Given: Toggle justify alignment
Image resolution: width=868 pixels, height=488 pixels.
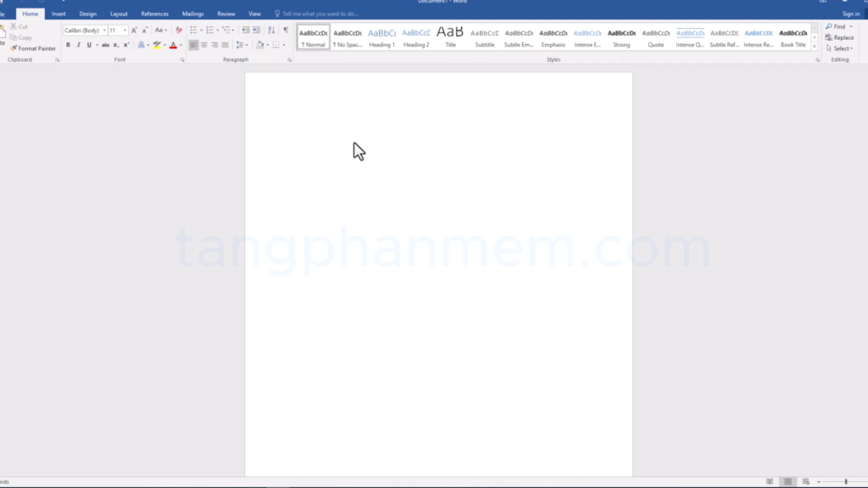Looking at the screenshot, I should pyautogui.click(x=225, y=45).
